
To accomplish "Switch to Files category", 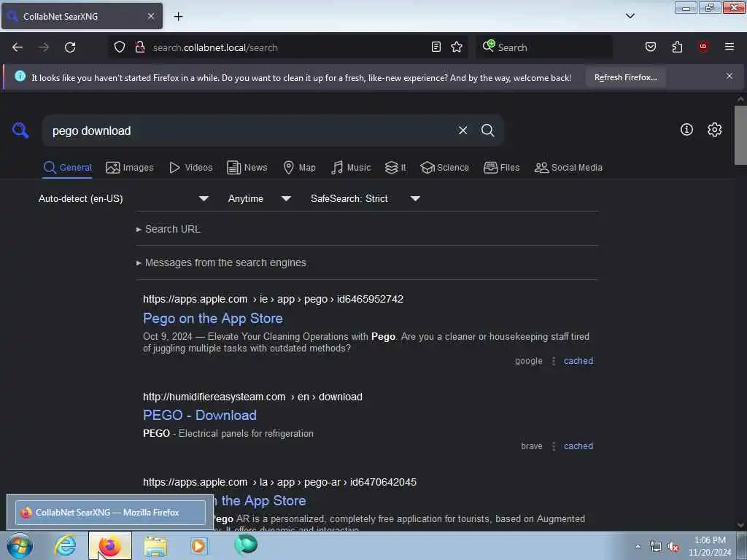I will pos(501,168).
